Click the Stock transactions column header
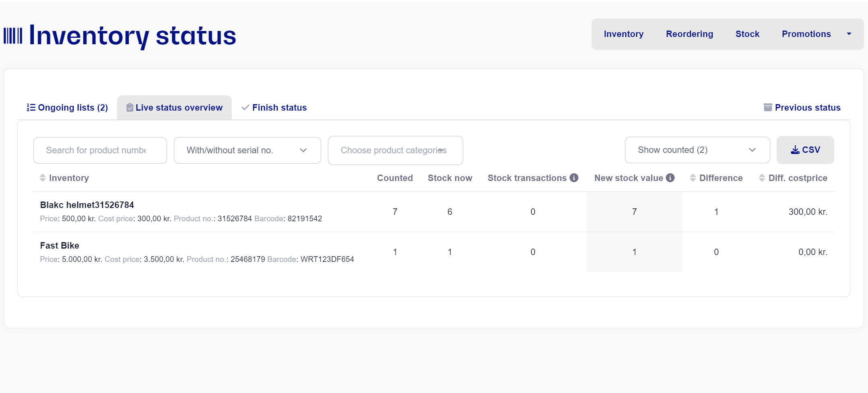The image size is (868, 393). [x=527, y=178]
